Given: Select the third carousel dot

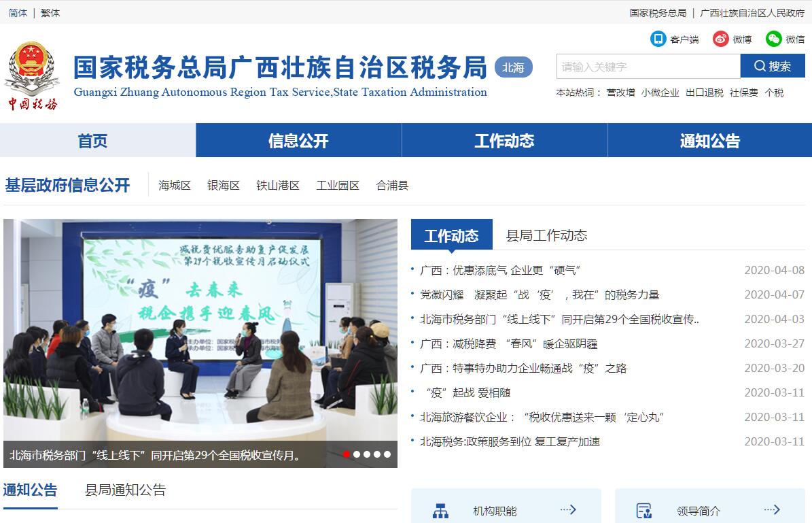Looking at the screenshot, I should (367, 454).
